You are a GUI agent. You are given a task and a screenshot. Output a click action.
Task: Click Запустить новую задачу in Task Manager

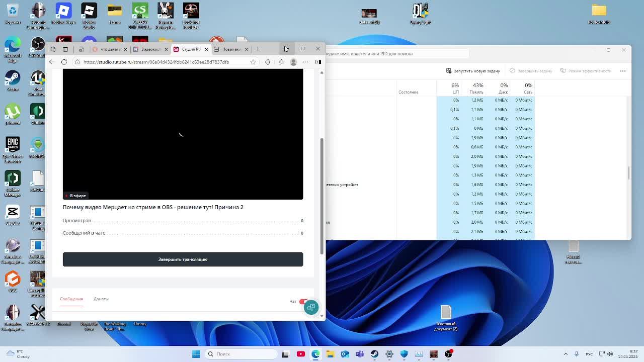point(473,71)
